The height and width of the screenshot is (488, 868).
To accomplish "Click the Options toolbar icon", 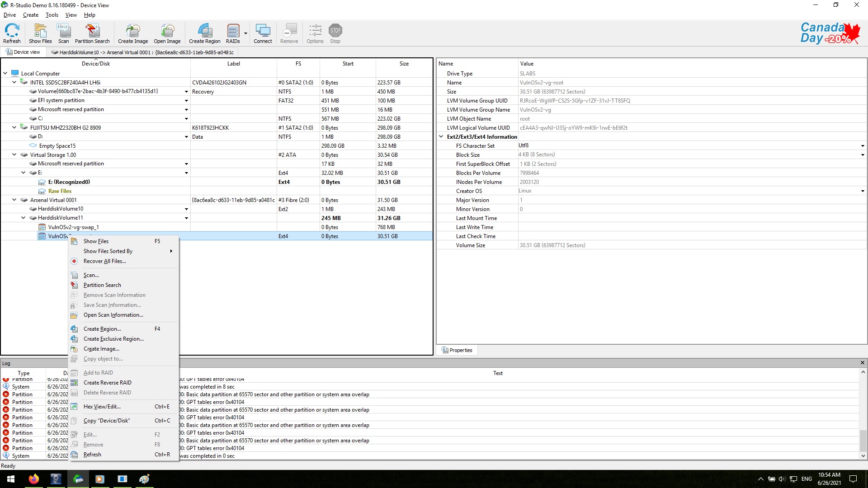I will pyautogui.click(x=315, y=34).
